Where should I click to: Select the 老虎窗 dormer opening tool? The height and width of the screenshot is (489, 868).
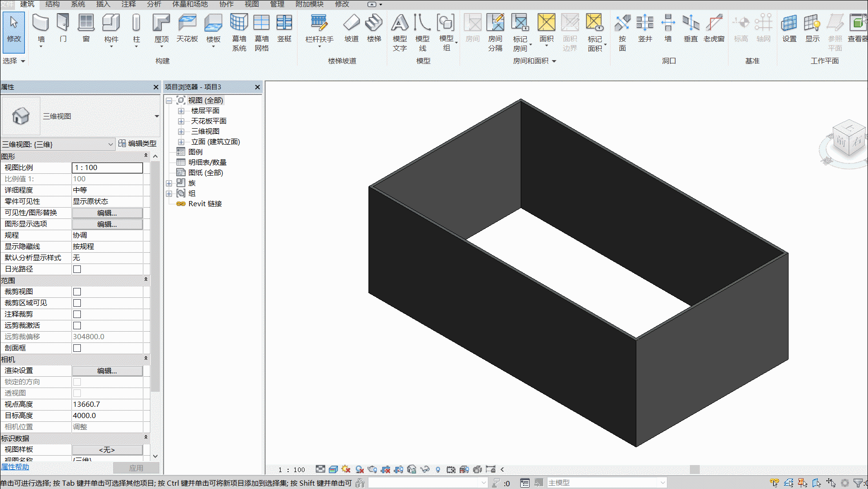coord(714,28)
